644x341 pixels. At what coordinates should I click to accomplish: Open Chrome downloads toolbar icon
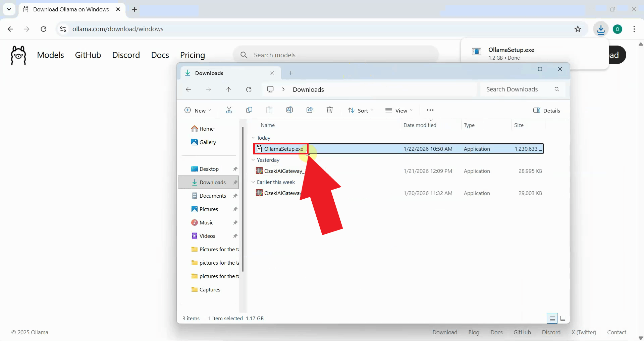(x=601, y=29)
